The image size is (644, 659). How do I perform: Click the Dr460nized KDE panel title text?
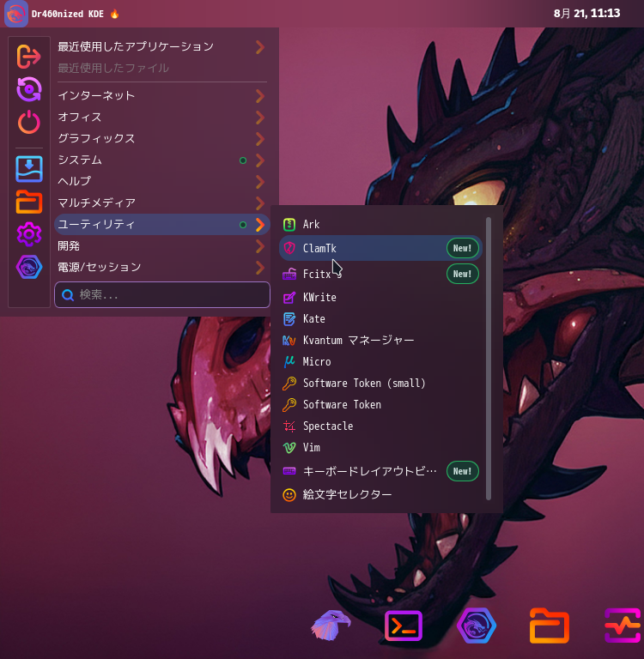(x=67, y=14)
